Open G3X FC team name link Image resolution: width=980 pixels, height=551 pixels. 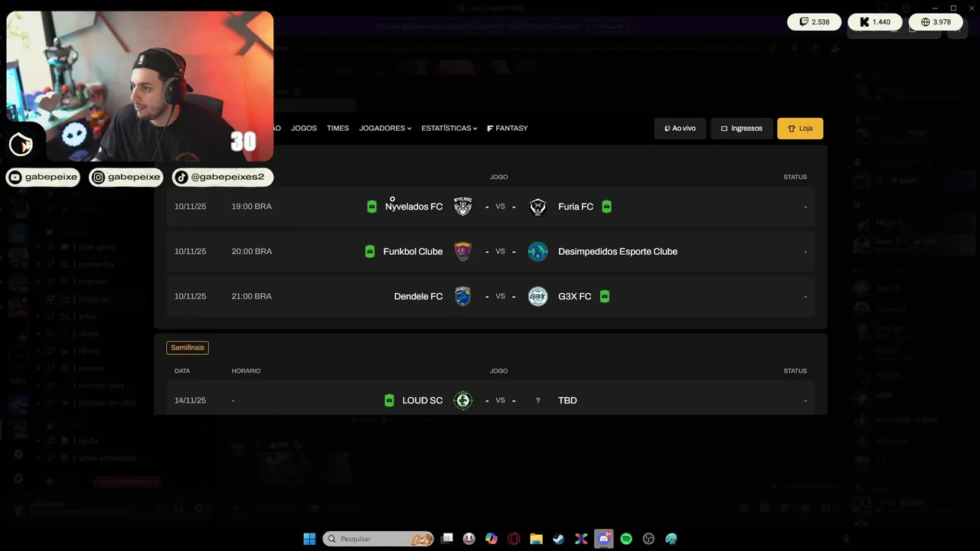575,296
